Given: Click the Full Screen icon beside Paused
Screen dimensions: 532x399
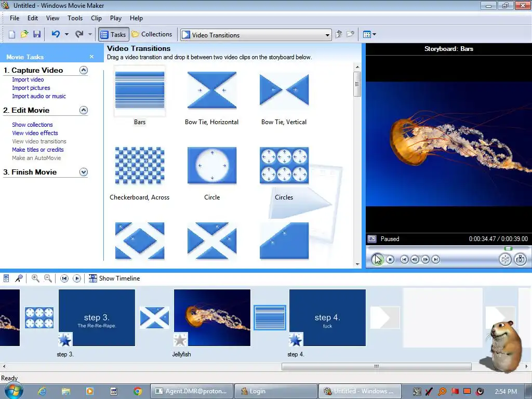Looking at the screenshot, I should (x=372, y=239).
